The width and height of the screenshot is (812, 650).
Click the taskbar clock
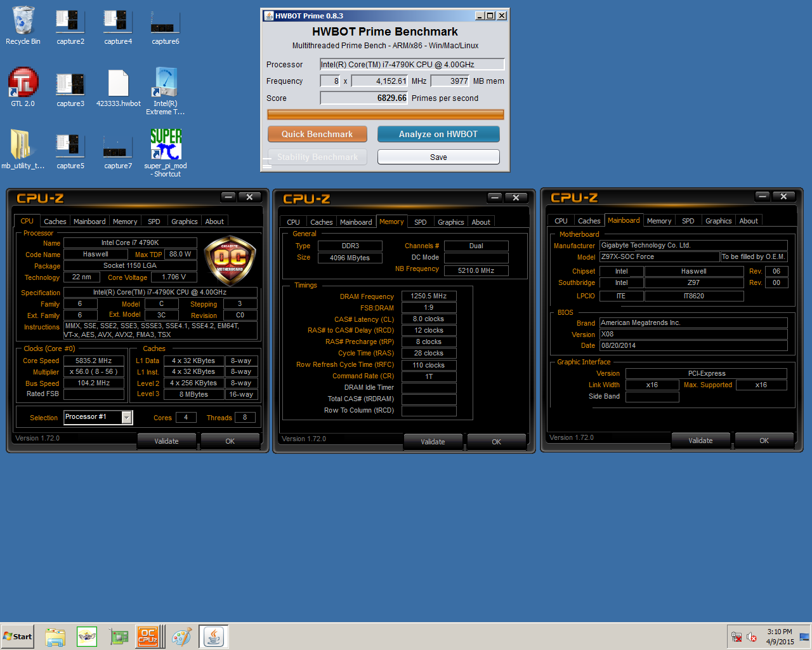pos(780,637)
